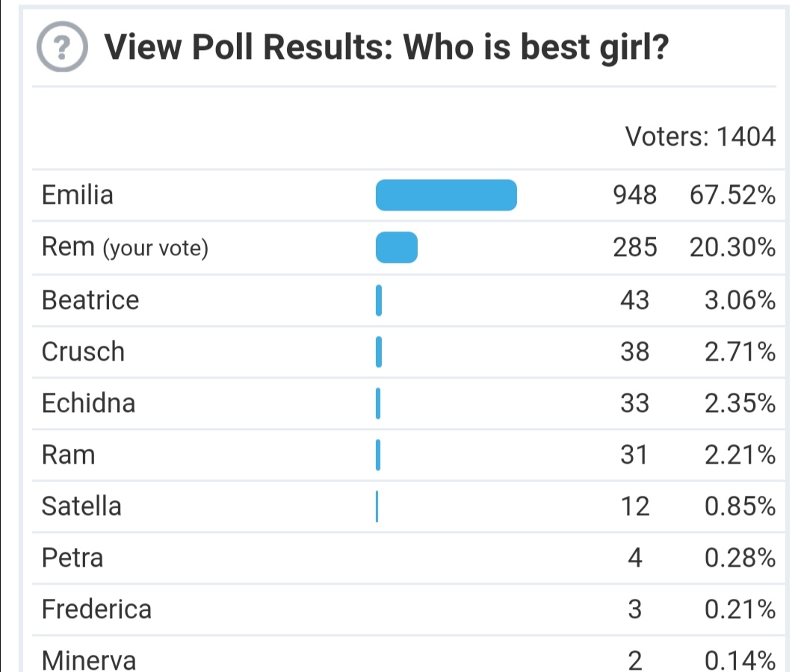Click Crusch's 38 vote count

(x=634, y=352)
